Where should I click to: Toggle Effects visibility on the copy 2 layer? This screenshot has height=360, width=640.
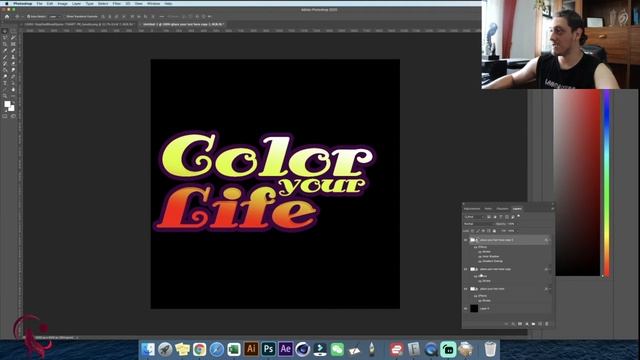tap(475, 247)
